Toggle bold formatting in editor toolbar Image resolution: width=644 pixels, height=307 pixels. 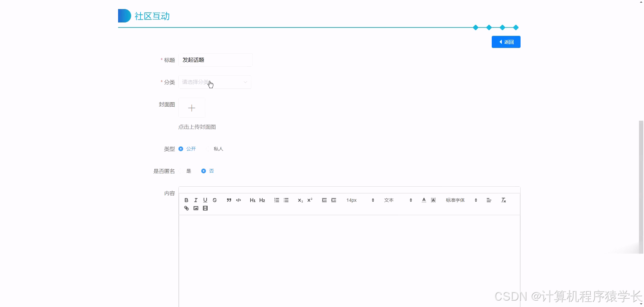186,200
